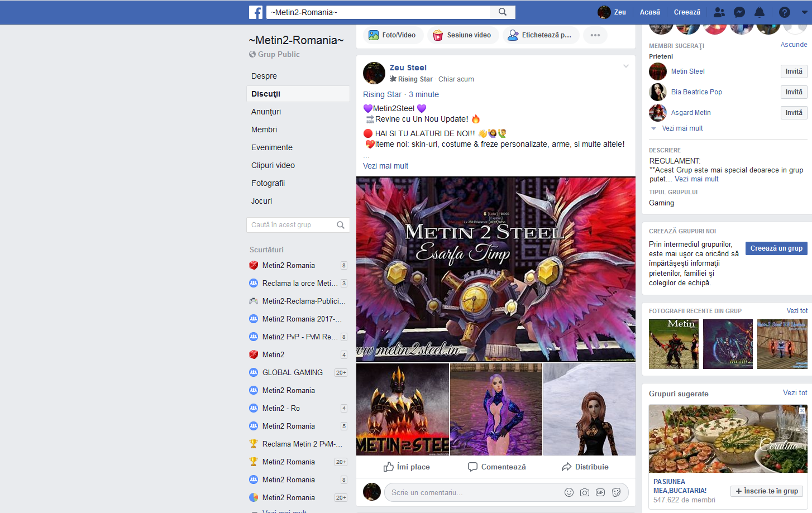Expand the group description Vezi mai mult
The height and width of the screenshot is (513, 812).
coord(696,179)
